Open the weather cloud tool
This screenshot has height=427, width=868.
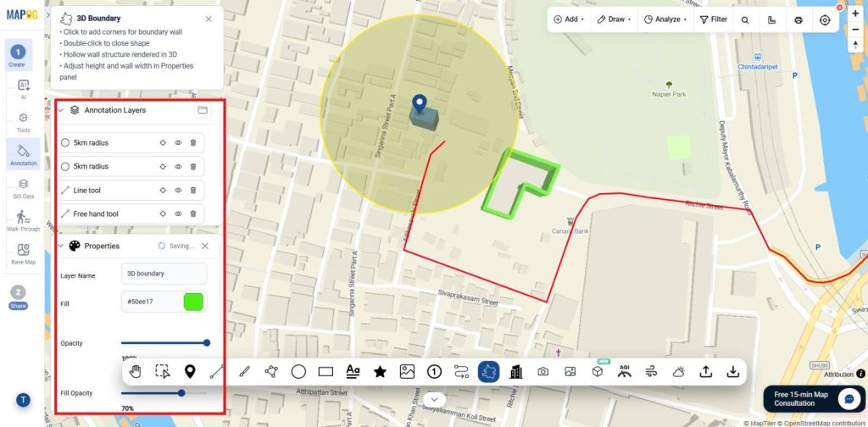tap(679, 372)
